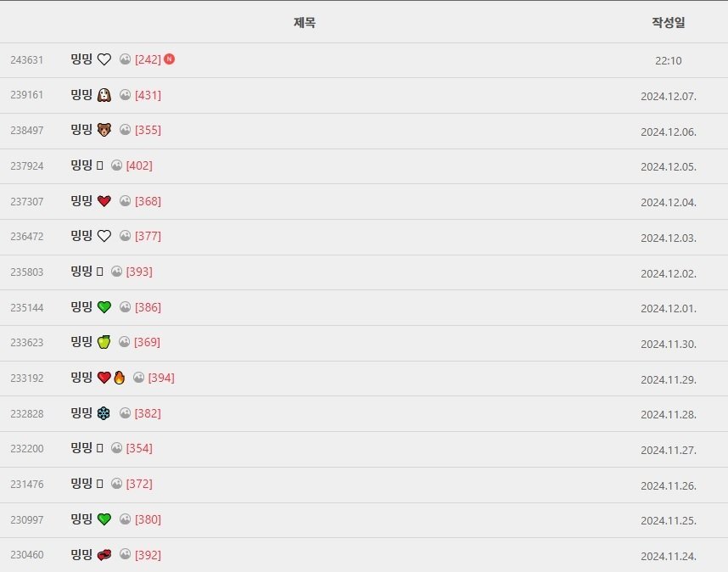
Task: Click the image icon on post 233192
Action: tap(138, 378)
